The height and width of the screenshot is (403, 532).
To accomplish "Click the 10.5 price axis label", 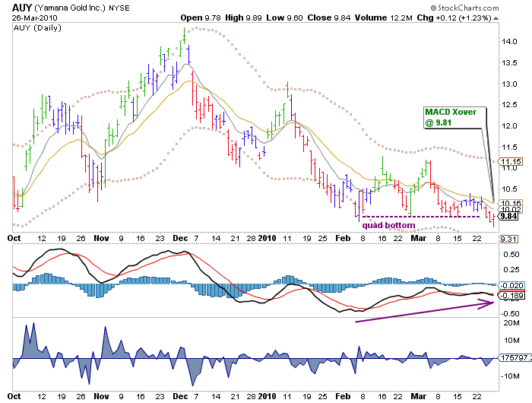I will (509, 189).
